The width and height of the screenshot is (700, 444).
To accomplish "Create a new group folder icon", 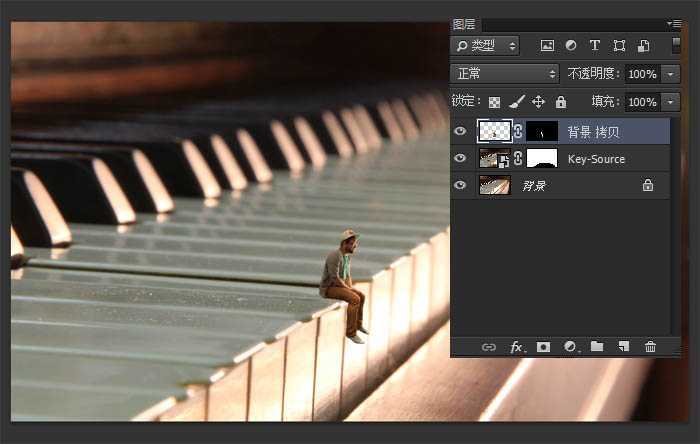I will [x=597, y=346].
